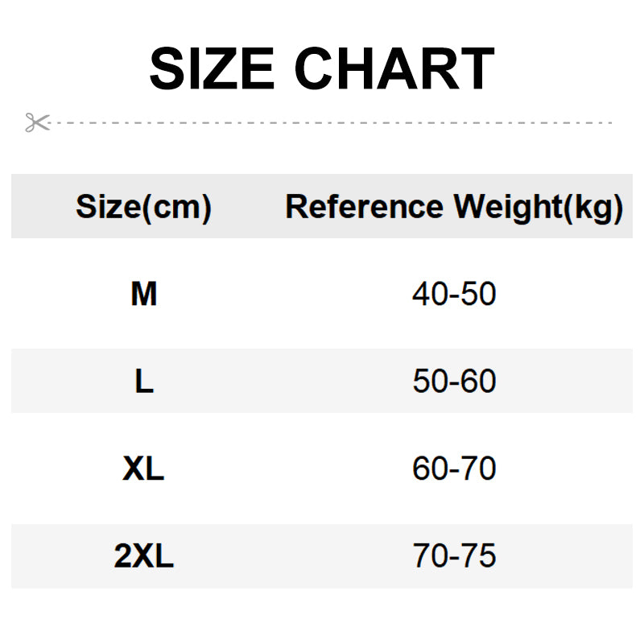Click the (kg) unit in the header

click(x=595, y=207)
